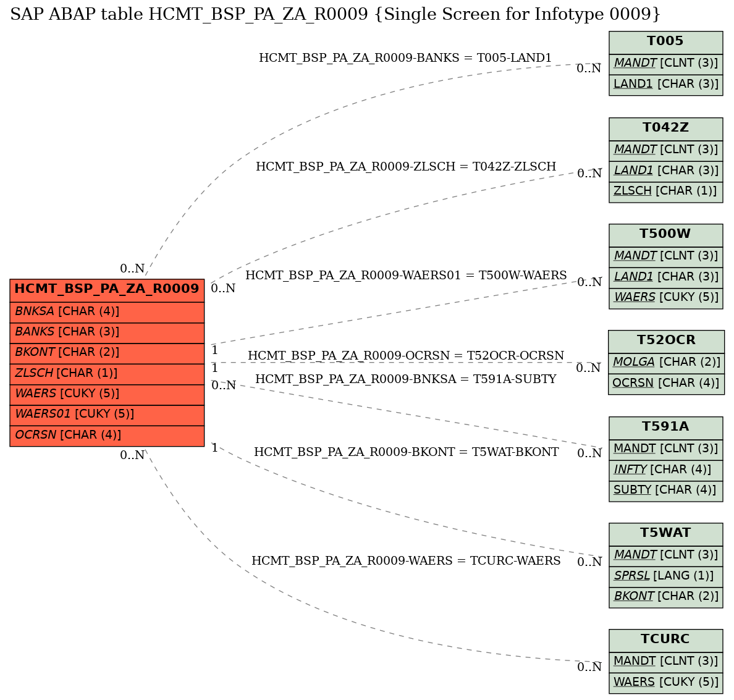Click MANDT field in T005 table
The height and width of the screenshot is (700, 734).
click(665, 65)
